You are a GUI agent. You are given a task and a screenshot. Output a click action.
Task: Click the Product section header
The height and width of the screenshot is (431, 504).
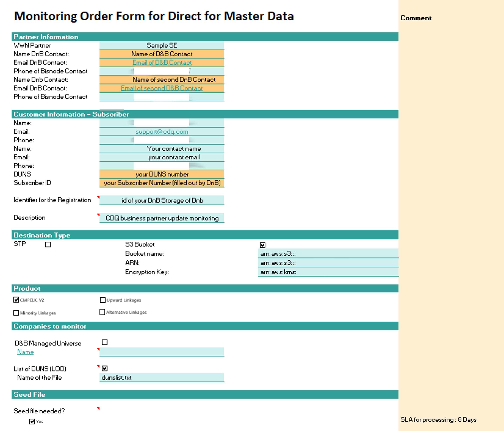205,288
